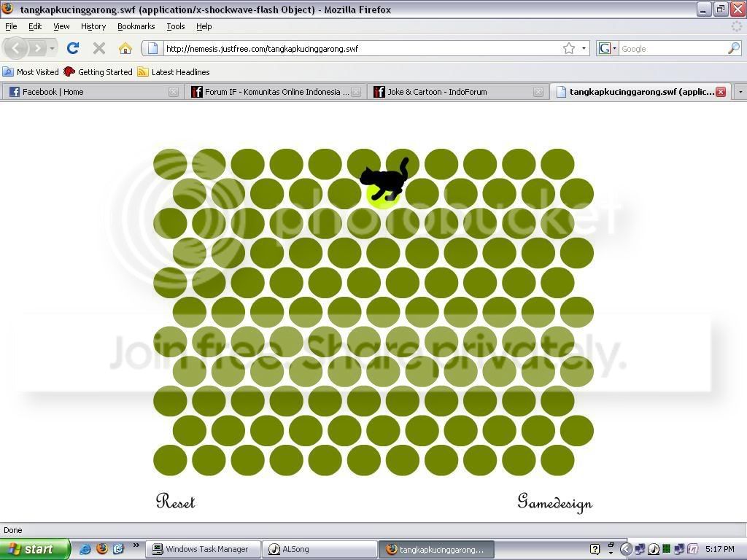Click the search magnifier icon

734,48
